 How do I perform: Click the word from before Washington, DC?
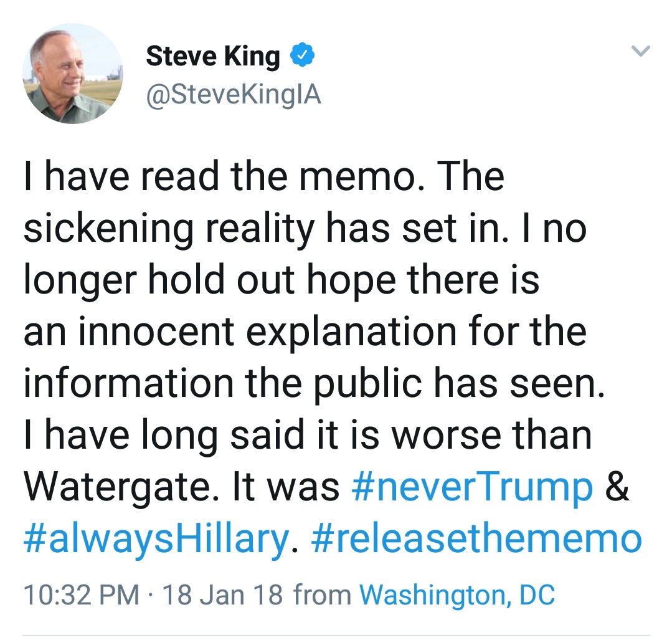tap(322, 595)
